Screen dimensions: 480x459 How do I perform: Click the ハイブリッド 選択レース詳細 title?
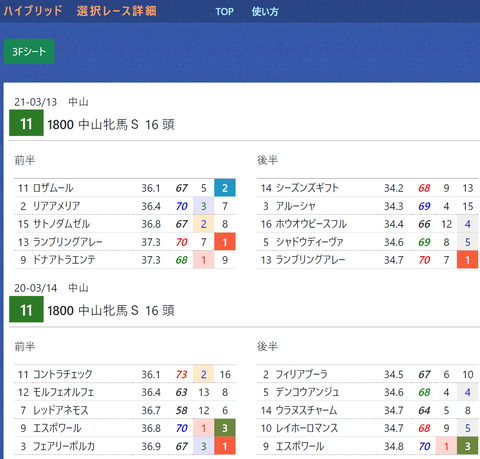point(80,11)
